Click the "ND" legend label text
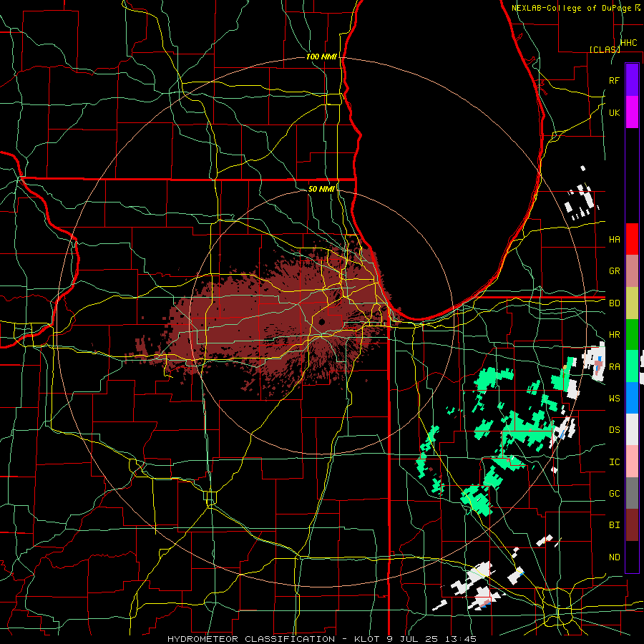Image resolution: width=644 pixels, height=644 pixels. [x=614, y=557]
